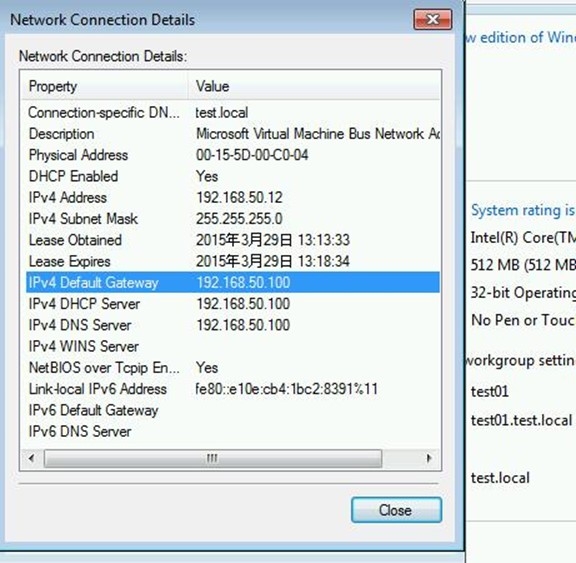This screenshot has height=563, width=576.
Task: Click the horizontal scrollbar right arrow
Action: click(x=429, y=458)
